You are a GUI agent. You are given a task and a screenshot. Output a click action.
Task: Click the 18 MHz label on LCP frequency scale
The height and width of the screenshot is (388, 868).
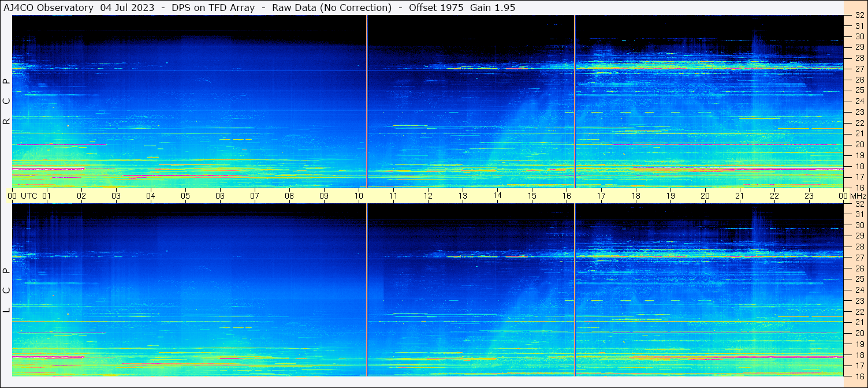point(859,355)
